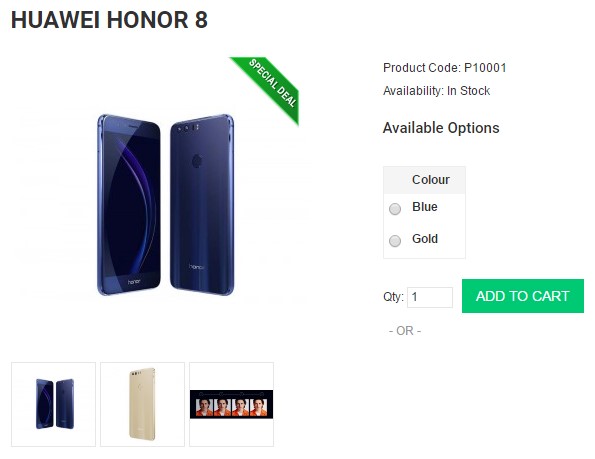
Task: Select the Blue colour radio button
Action: point(395,209)
